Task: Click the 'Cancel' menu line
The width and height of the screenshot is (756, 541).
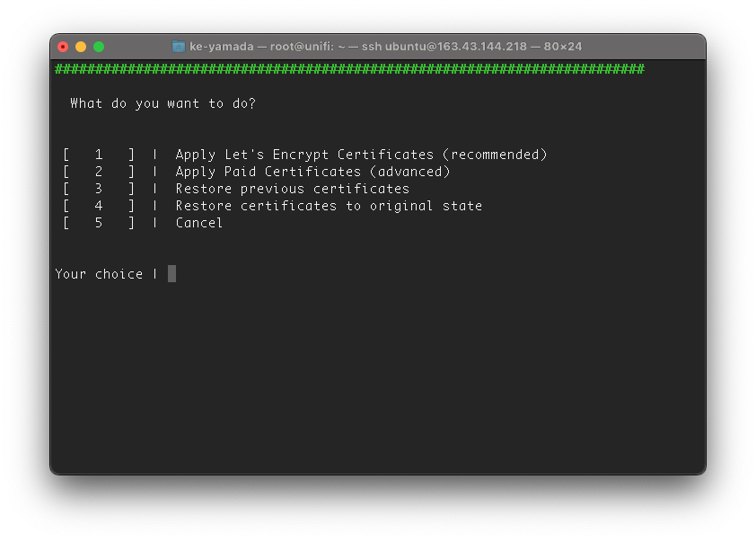Action: pos(199,223)
